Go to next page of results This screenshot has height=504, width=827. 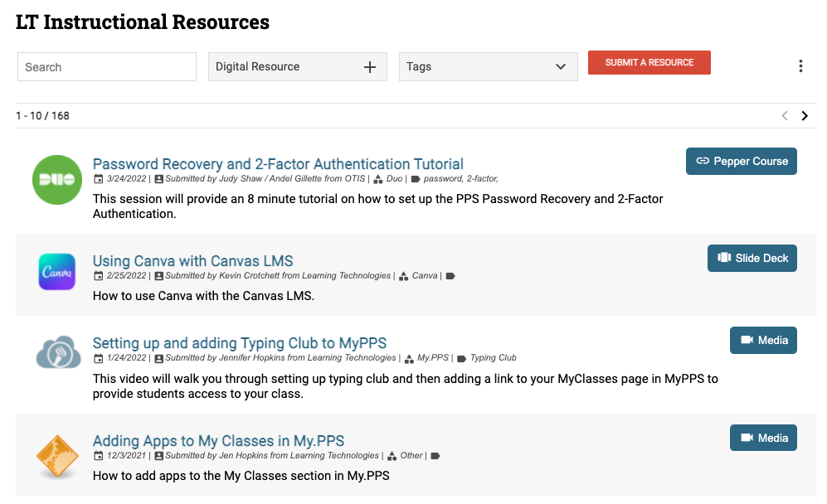tap(804, 116)
